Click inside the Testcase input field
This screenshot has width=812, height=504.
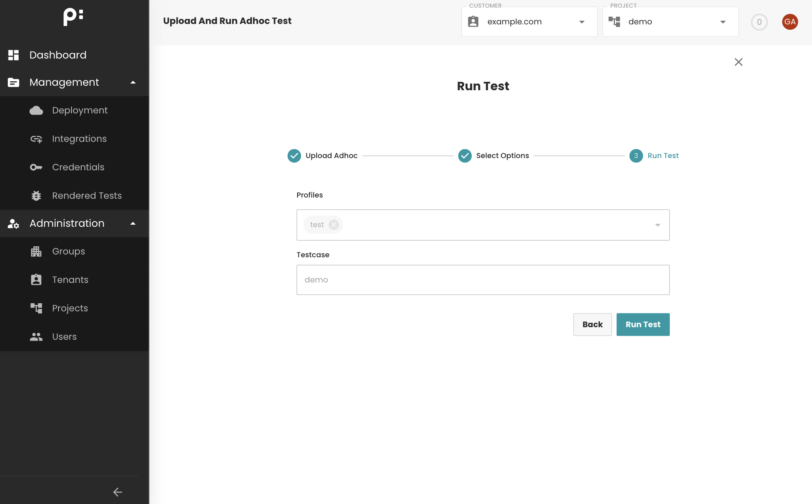[483, 280]
